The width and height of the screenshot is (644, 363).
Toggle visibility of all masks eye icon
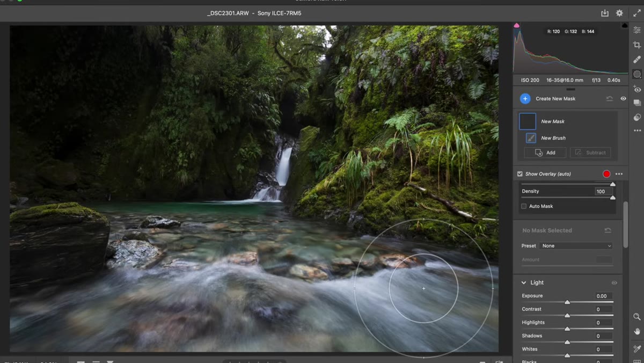click(x=623, y=99)
